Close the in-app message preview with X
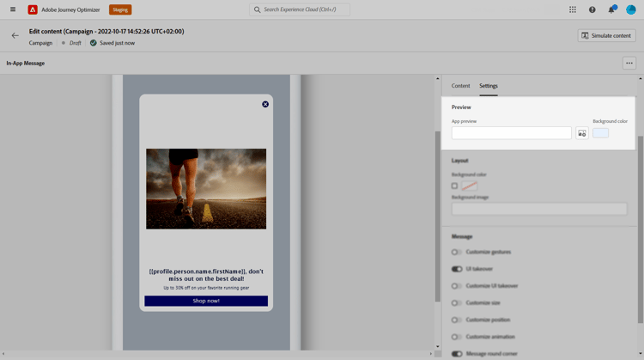644x360 pixels. 265,104
